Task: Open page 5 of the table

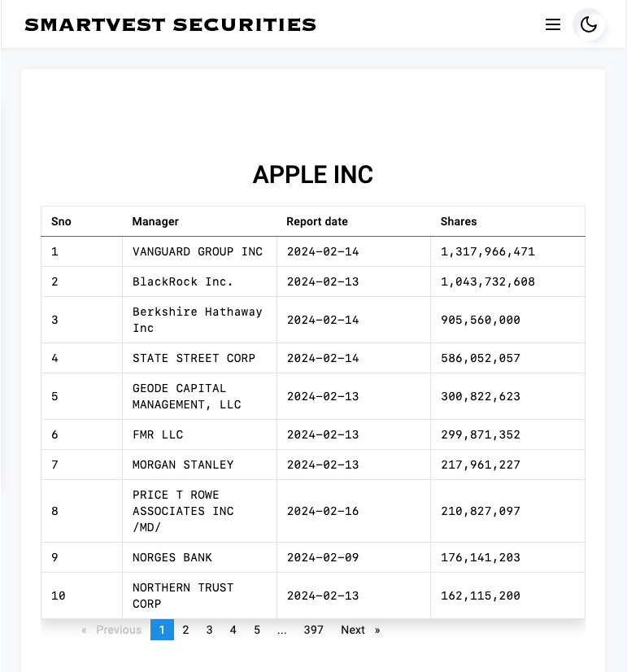Action: coord(257,630)
